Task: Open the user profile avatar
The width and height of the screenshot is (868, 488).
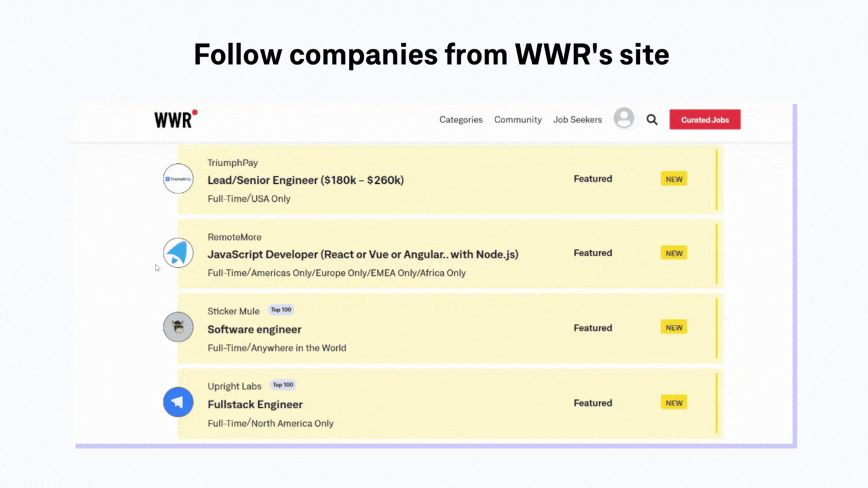Action: [624, 118]
